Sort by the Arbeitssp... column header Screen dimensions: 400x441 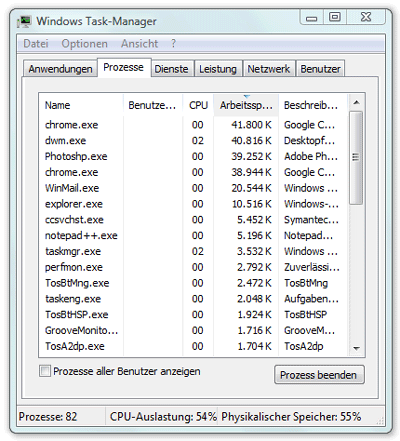246,105
